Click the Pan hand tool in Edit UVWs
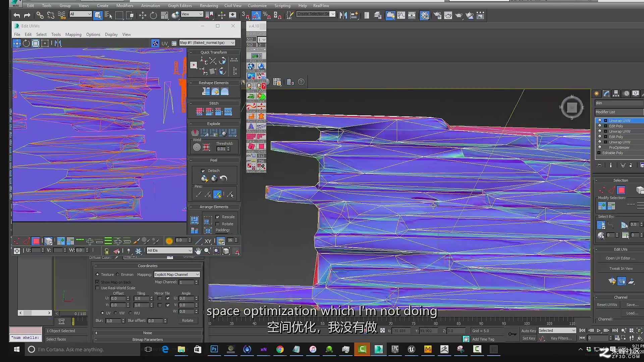This screenshot has width=644, height=362. pyautogui.click(x=198, y=251)
